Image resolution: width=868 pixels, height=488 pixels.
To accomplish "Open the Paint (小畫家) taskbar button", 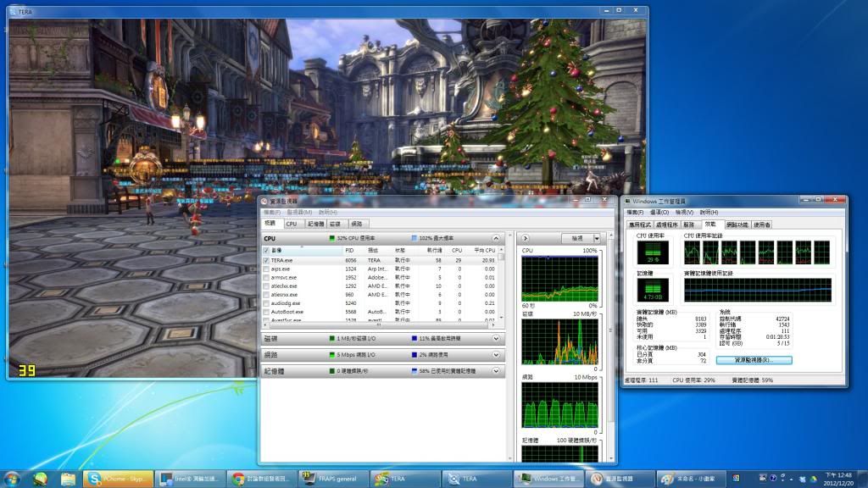I will point(692,479).
